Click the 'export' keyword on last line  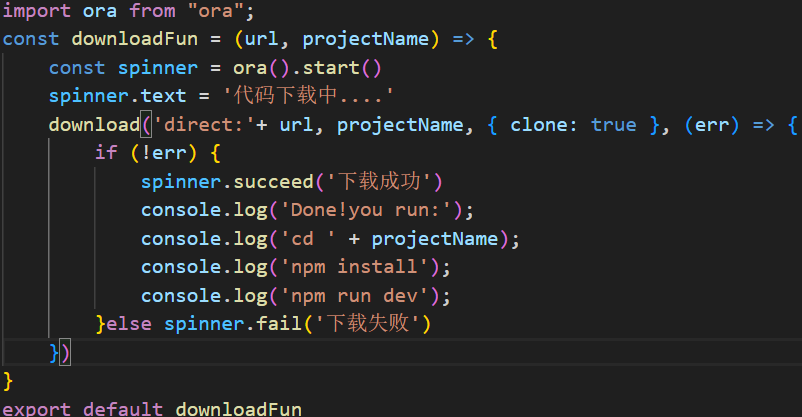(36, 409)
